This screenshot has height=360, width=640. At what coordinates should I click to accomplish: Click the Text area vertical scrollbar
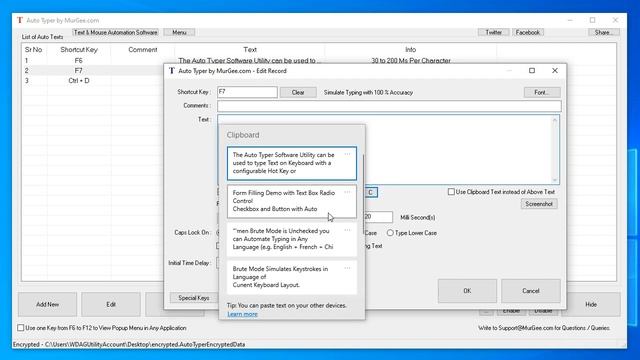coord(555,150)
